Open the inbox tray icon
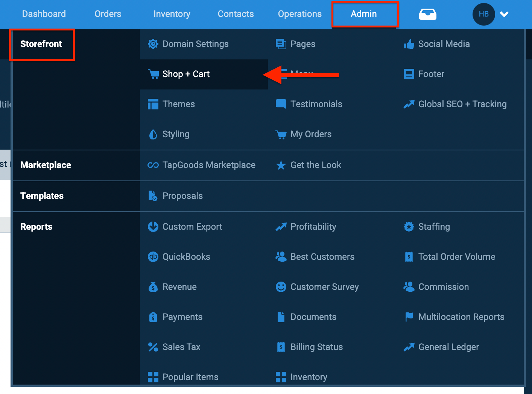Viewport: 532px width, 394px height. [x=428, y=14]
